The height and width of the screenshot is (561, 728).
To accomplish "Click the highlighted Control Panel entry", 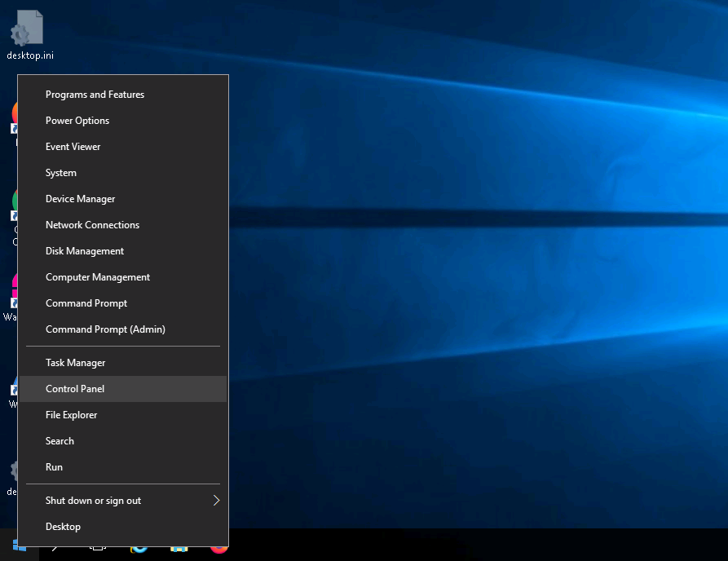I will tap(123, 389).
